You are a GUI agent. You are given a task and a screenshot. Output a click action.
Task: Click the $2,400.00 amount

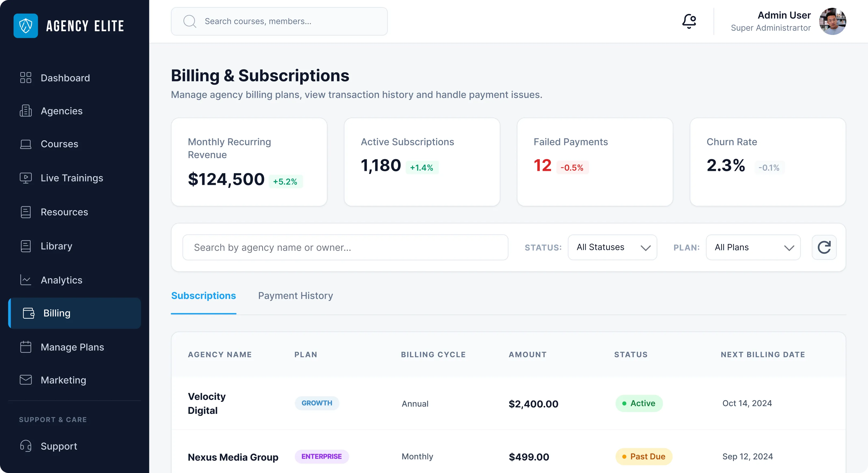click(533, 404)
